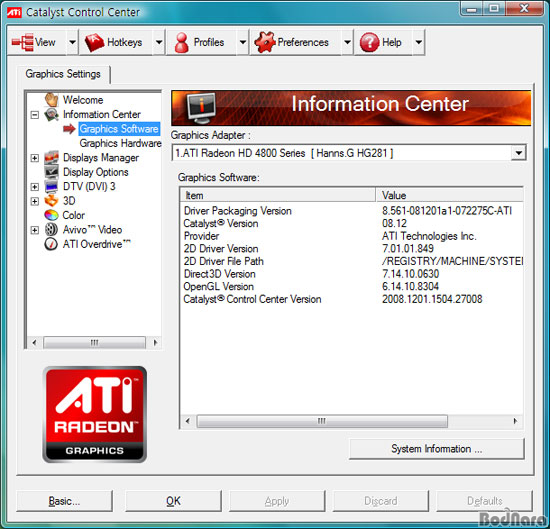Select the Direct3D Version row
The image size is (550, 529).
pos(351,274)
